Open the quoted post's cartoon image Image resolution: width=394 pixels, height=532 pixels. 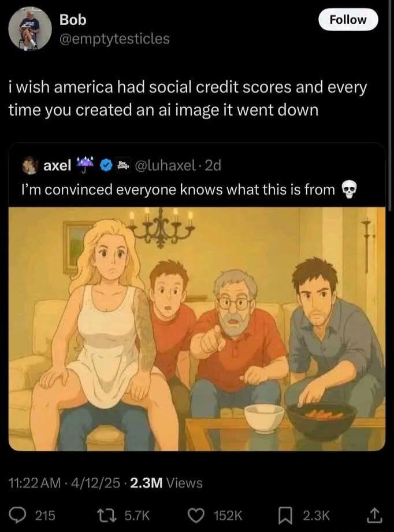[x=197, y=329]
